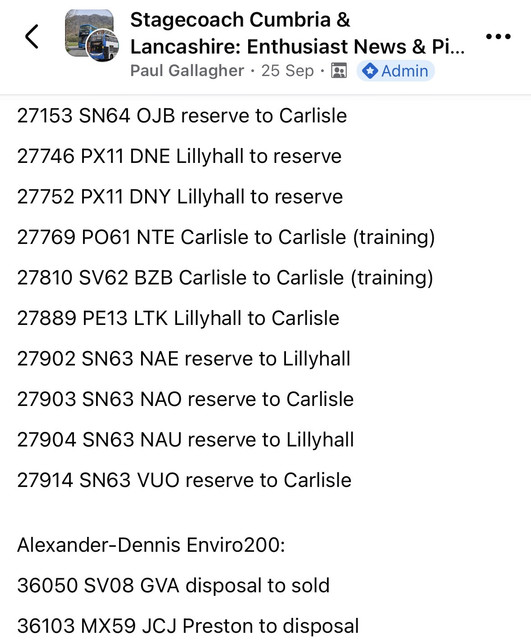Open the Stagecoach Cumbria & Lancashire group title

297,33
